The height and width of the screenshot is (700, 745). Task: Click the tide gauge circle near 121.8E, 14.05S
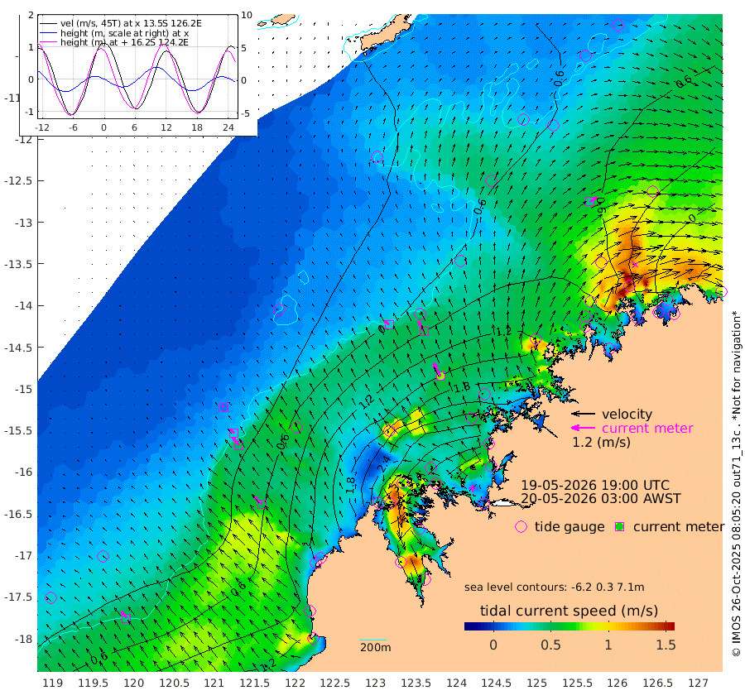coord(280,309)
